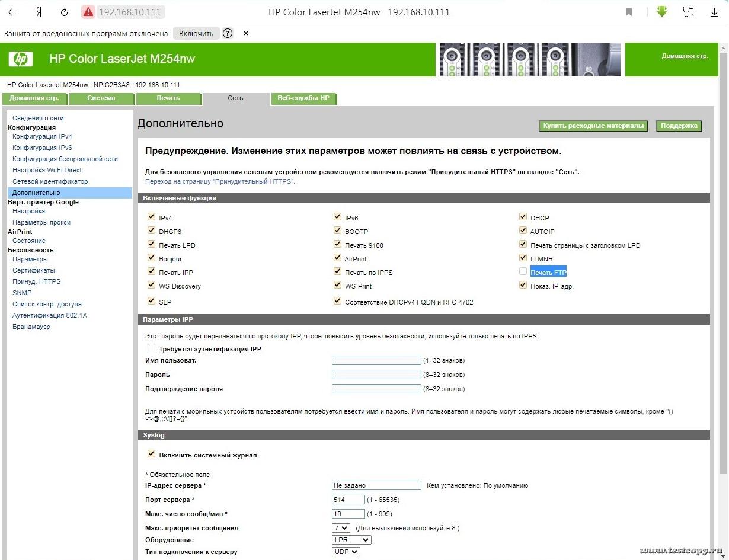Click the IP-адрес сервера input field
The image size is (729, 560).
[x=376, y=485]
